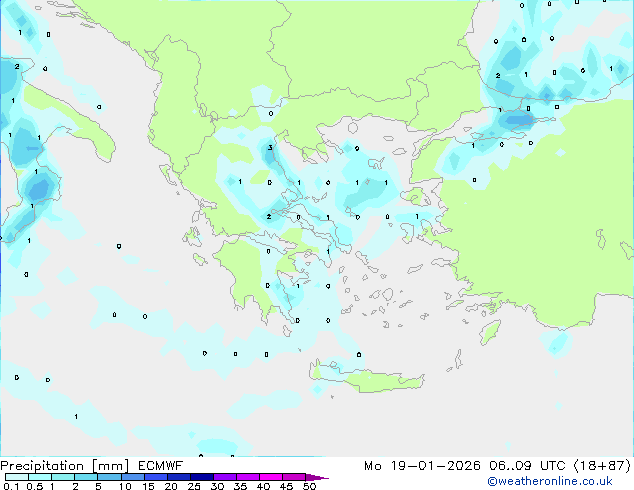Click the legend label '50'
The width and height of the screenshot is (634, 490).
coord(309,486)
